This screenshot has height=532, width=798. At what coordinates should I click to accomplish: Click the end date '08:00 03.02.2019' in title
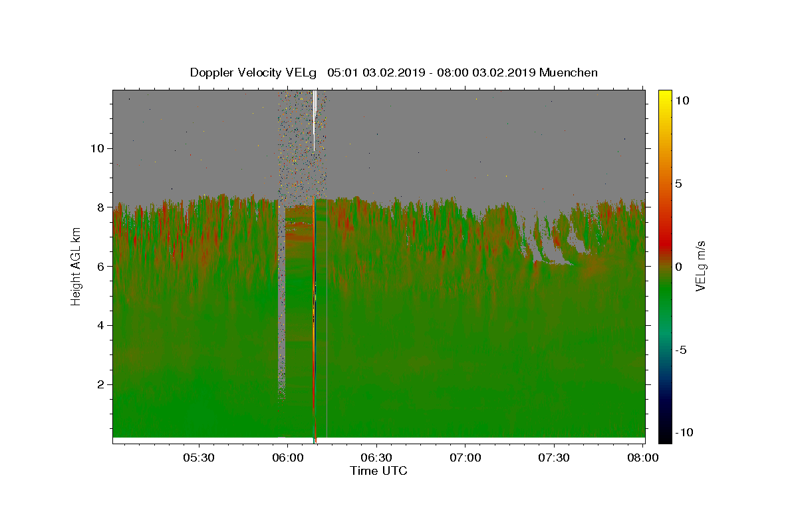486,72
